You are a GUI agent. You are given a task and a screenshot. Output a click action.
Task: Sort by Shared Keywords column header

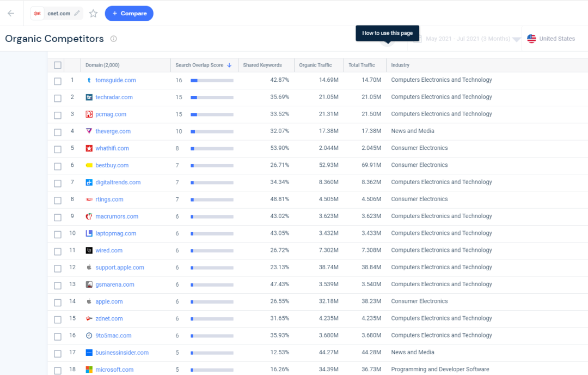pyautogui.click(x=262, y=65)
